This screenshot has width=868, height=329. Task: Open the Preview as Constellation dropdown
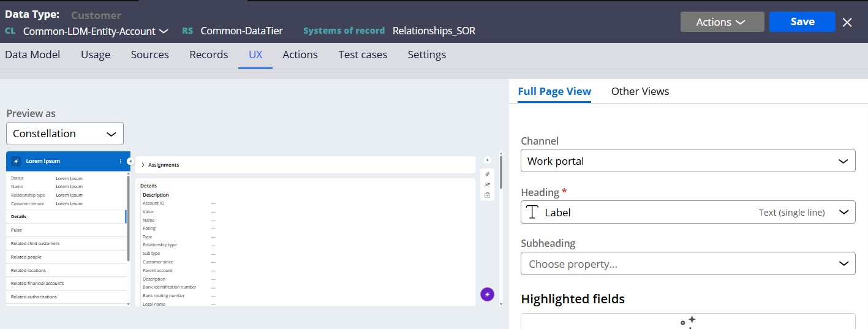(x=64, y=134)
